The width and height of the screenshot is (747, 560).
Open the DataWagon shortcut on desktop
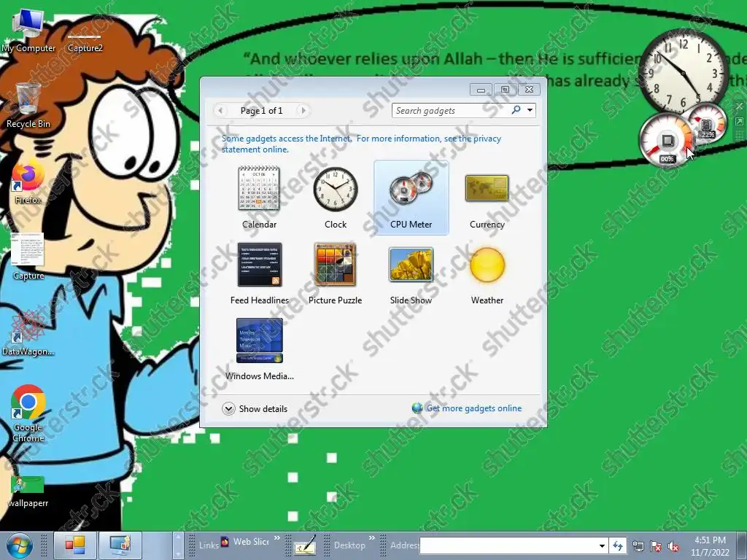click(x=28, y=333)
